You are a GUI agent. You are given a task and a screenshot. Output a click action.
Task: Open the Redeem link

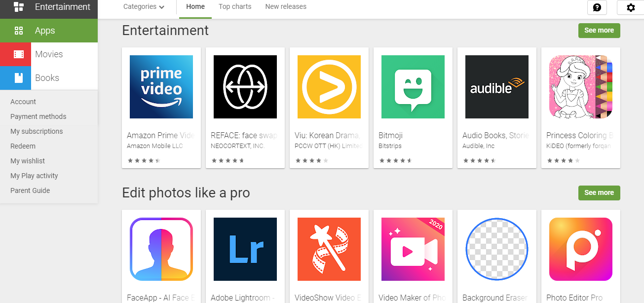[x=23, y=146]
